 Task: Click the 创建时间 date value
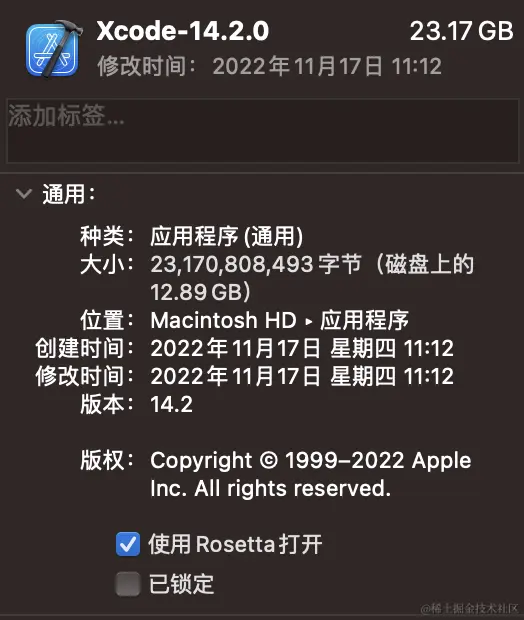point(302,348)
